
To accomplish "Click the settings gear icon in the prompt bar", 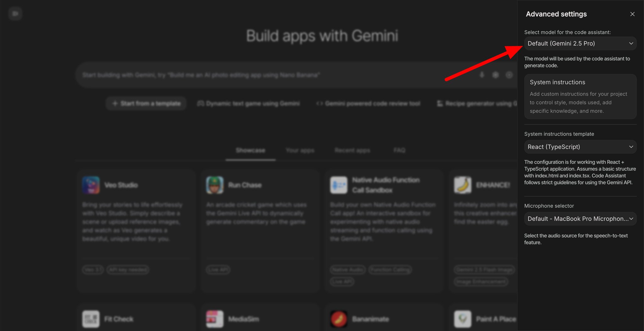I will click(x=496, y=75).
